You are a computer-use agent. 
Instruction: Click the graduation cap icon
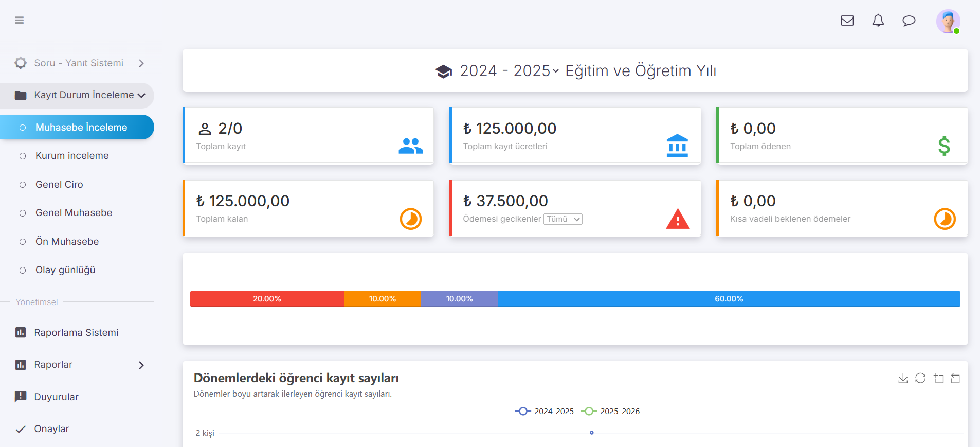point(444,71)
